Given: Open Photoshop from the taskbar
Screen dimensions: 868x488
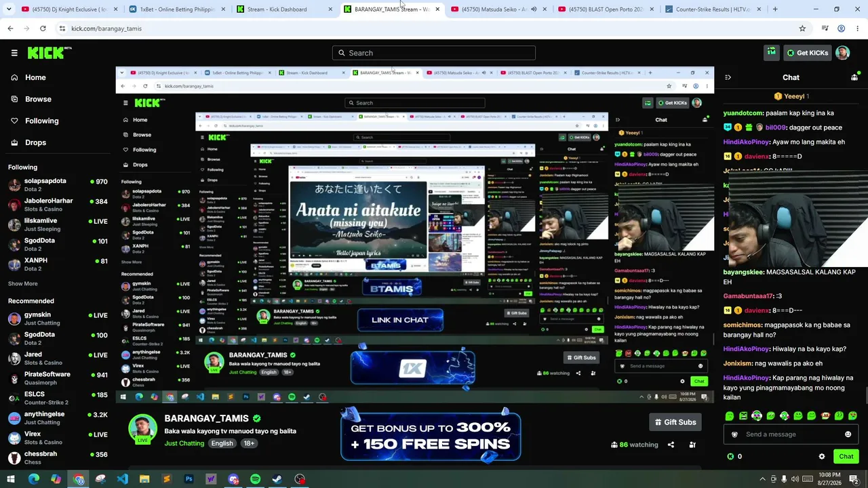Looking at the screenshot, I should pos(189,479).
